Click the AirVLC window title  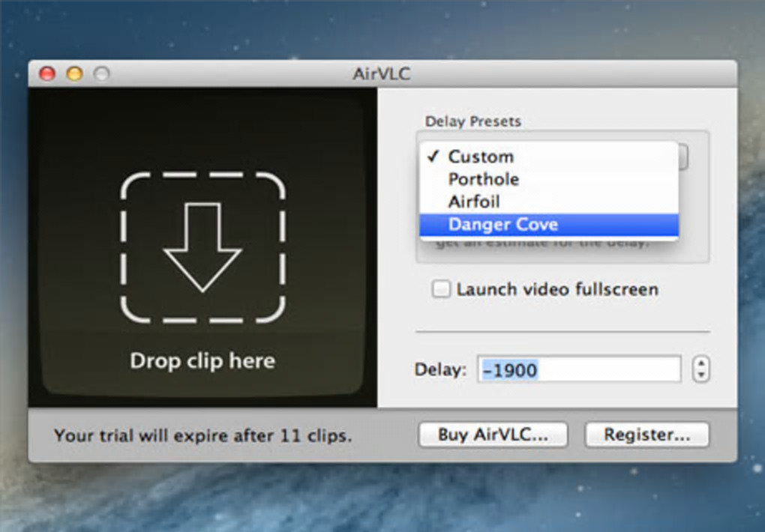[x=382, y=73]
